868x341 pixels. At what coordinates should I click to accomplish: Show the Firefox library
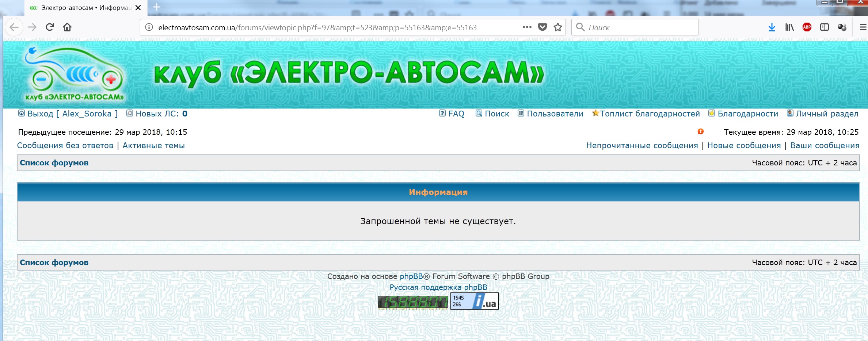pyautogui.click(x=789, y=27)
